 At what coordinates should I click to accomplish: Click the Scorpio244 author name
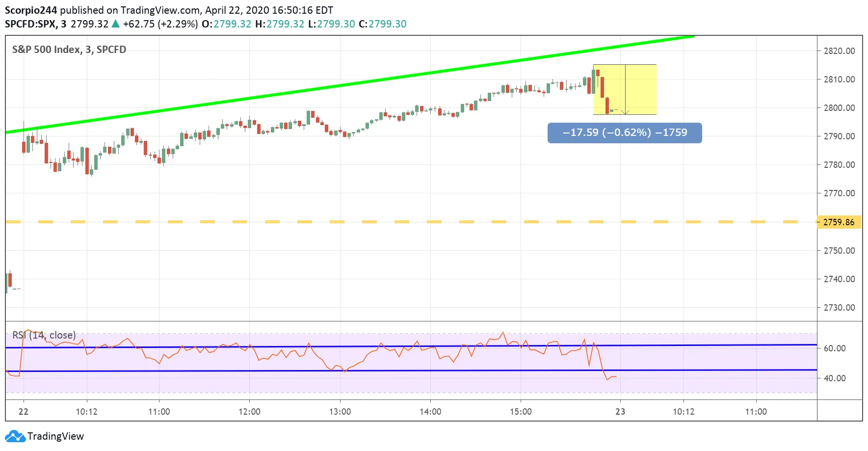(31, 10)
